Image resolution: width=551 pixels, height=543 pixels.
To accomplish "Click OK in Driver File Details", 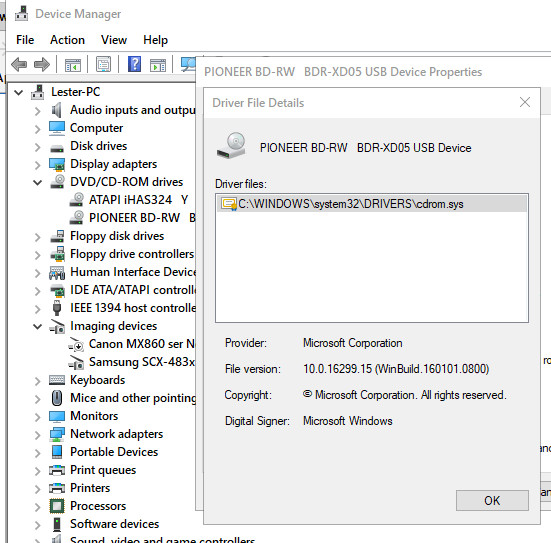I will [x=492, y=500].
